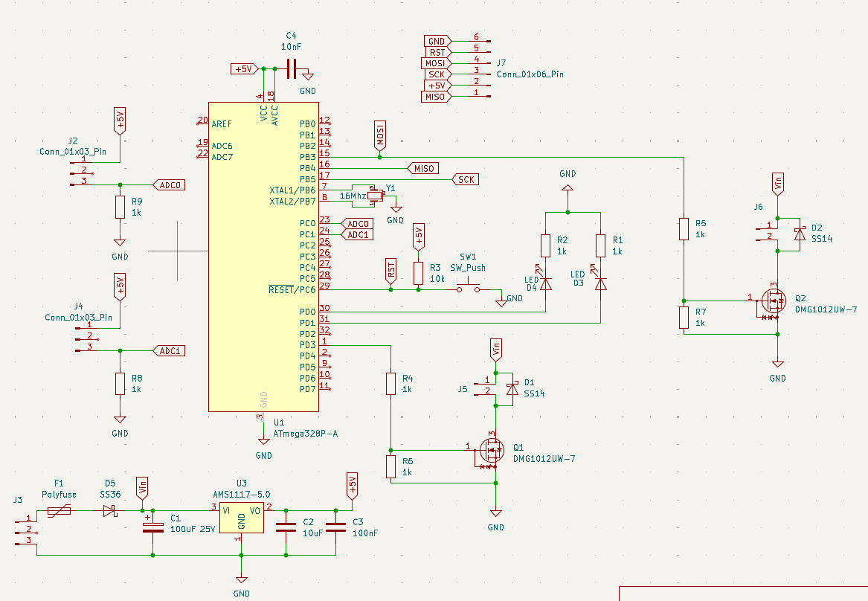
Task: Click the MISO global label at PB4
Action: tap(421, 168)
